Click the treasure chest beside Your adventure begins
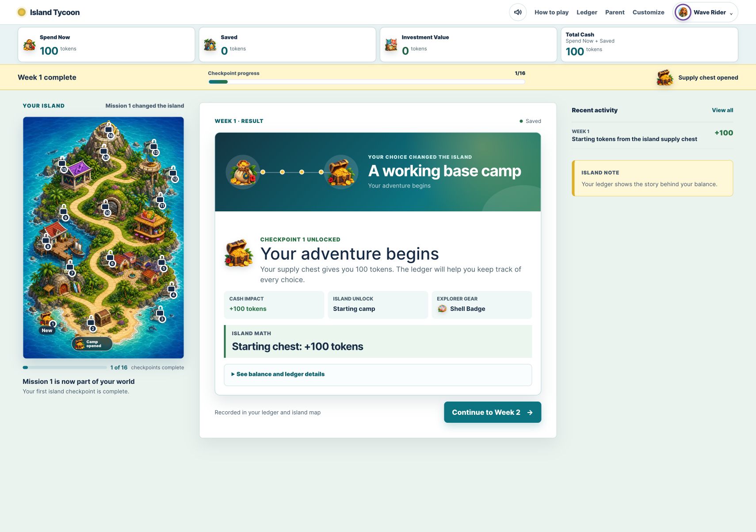The image size is (756, 532). [x=239, y=253]
